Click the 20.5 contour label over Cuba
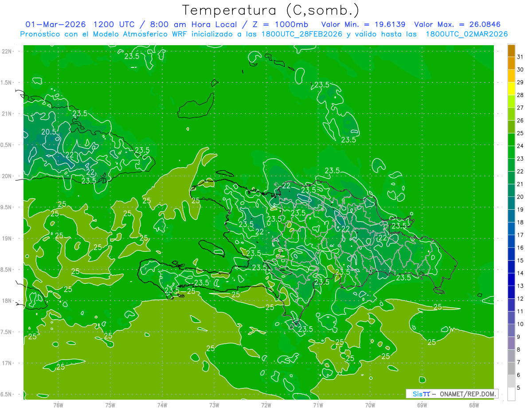Screen dimensions: 532x411 click(x=49, y=132)
